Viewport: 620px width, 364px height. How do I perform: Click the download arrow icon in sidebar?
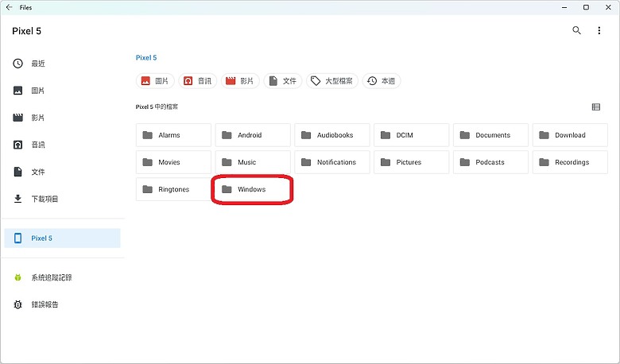pos(17,199)
